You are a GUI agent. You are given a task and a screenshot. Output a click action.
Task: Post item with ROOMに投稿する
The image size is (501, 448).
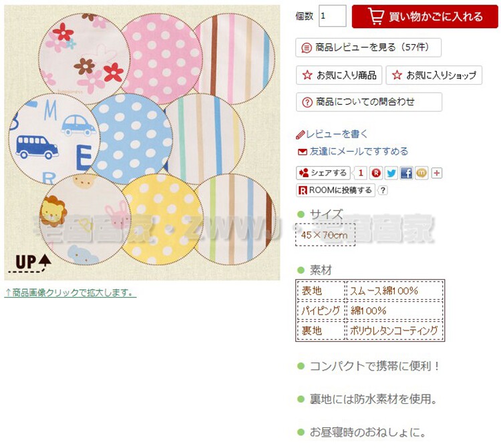click(x=335, y=191)
